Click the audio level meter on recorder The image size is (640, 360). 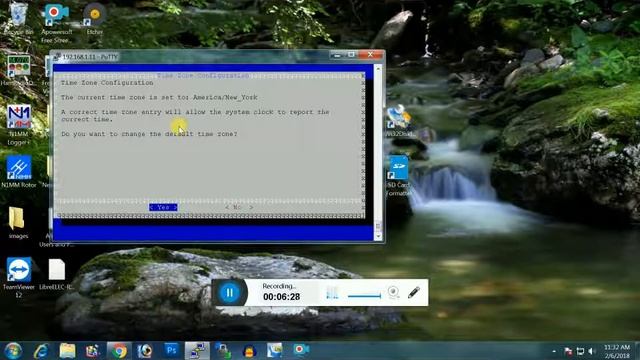332,292
